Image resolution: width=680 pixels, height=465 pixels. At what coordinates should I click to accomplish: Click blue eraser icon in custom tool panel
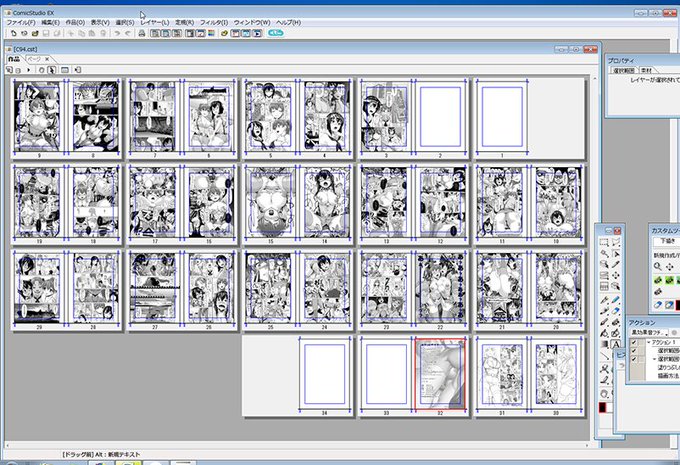(658, 305)
